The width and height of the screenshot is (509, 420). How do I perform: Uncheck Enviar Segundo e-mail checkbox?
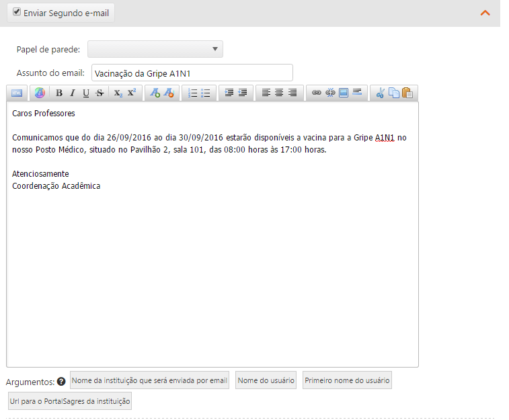(x=17, y=12)
